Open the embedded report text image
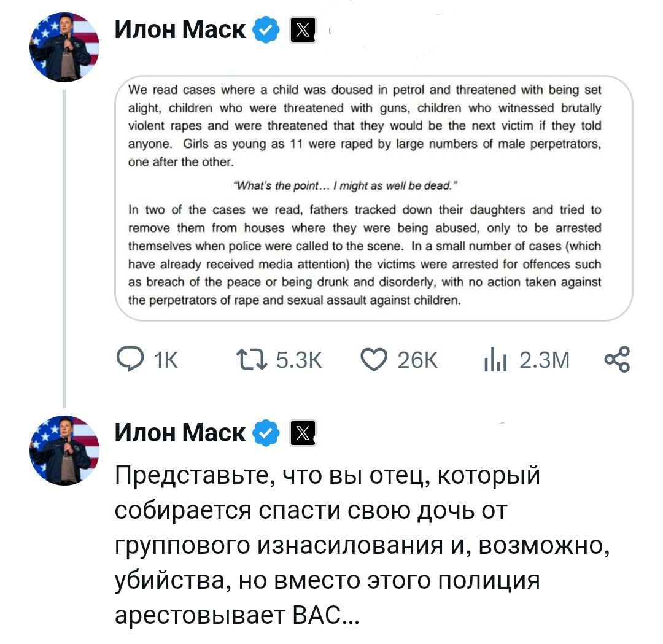Image resolution: width=663 pixels, height=644 pixels. click(373, 198)
